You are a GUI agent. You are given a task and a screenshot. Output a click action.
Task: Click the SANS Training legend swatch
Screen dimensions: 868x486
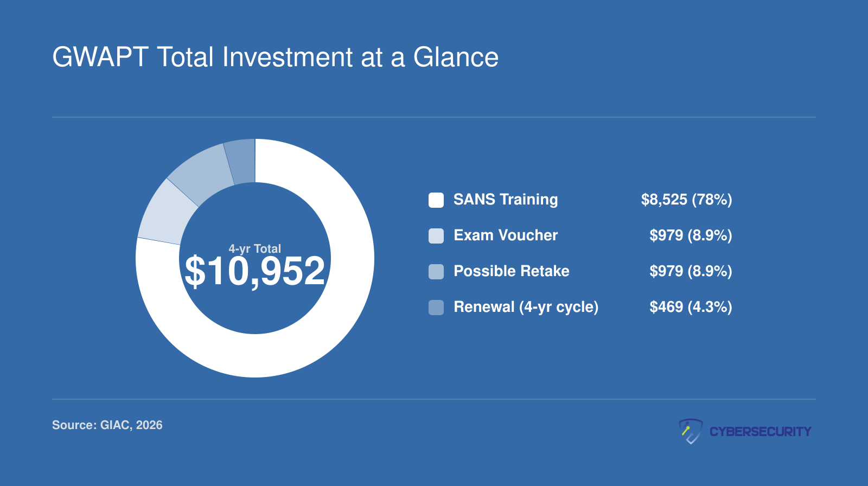pos(436,200)
